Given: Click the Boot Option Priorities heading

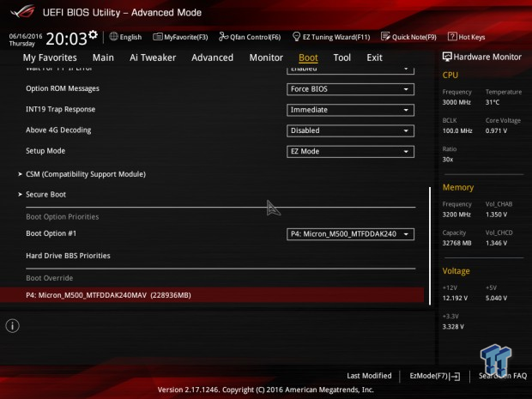Looking at the screenshot, I should pyautogui.click(x=63, y=217).
